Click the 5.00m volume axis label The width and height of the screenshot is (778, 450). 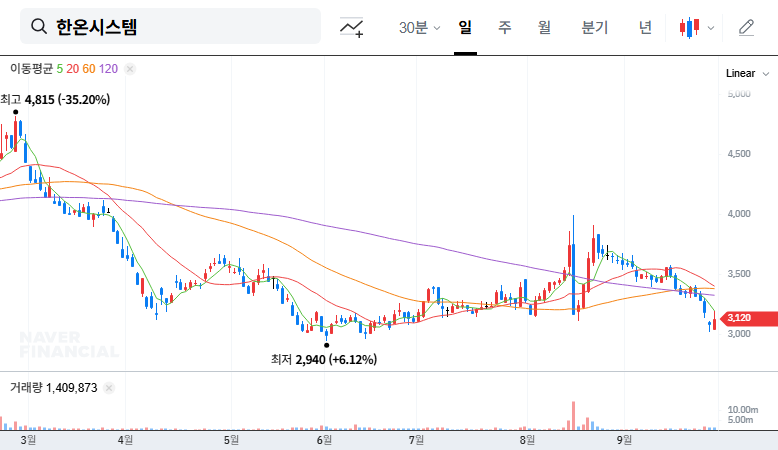pos(740,420)
